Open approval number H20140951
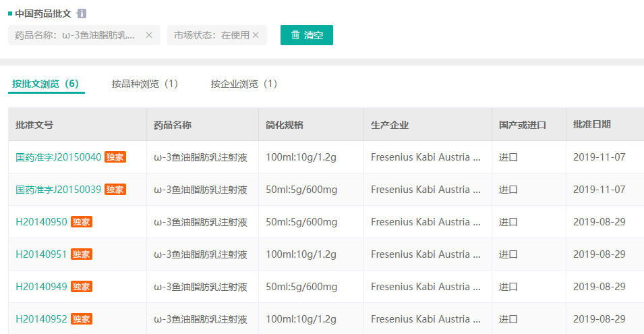 pyautogui.click(x=42, y=254)
